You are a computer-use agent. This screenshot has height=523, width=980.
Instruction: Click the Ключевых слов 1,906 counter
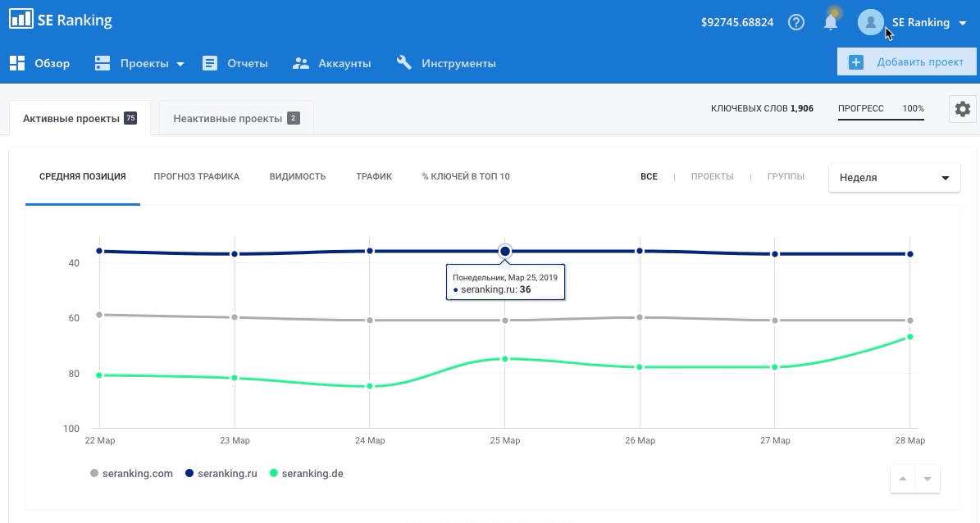(762, 109)
